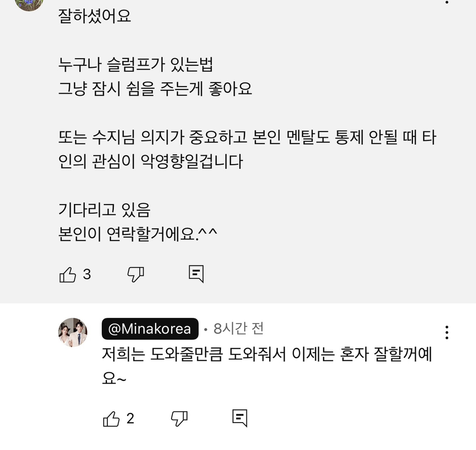Open the @Minakorea profile picture

pyautogui.click(x=73, y=332)
